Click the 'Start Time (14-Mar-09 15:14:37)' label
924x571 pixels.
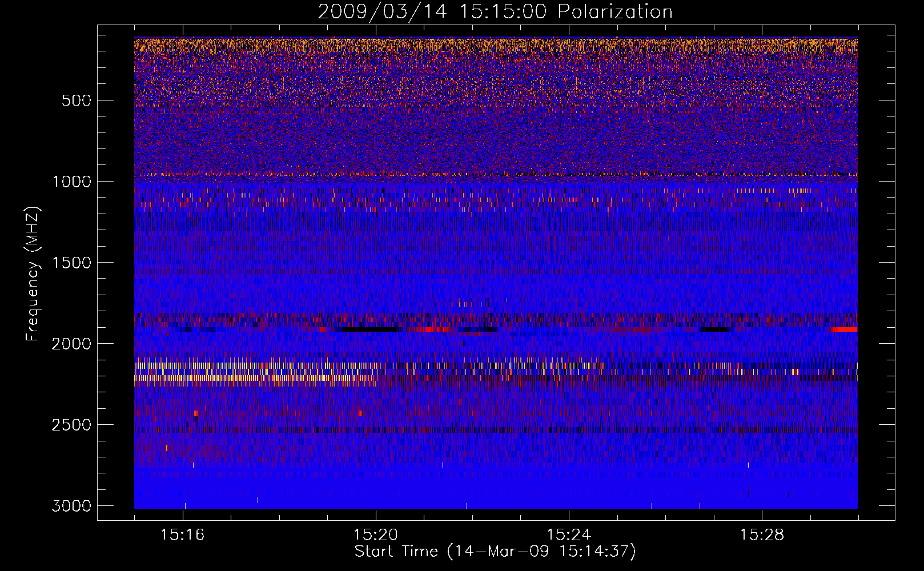pyautogui.click(x=495, y=552)
